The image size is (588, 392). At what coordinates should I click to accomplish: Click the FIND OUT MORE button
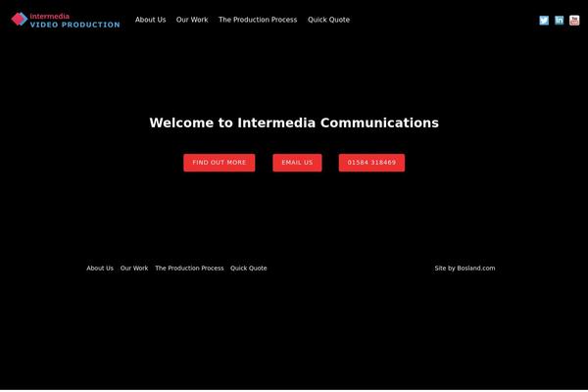(x=219, y=163)
